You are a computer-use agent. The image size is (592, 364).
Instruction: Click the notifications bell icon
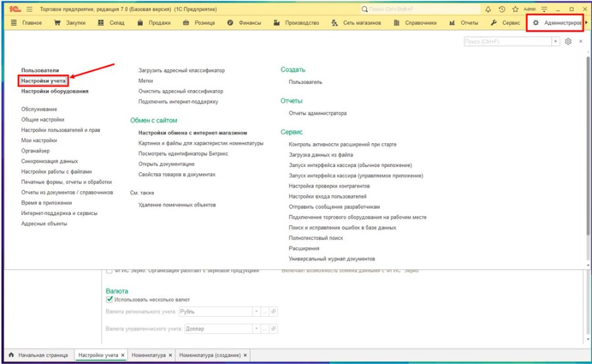(x=488, y=9)
